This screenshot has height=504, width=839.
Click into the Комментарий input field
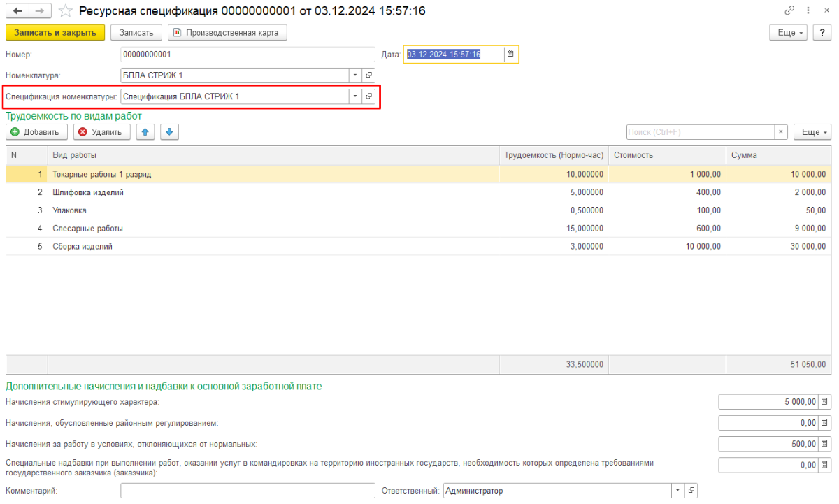(248, 491)
